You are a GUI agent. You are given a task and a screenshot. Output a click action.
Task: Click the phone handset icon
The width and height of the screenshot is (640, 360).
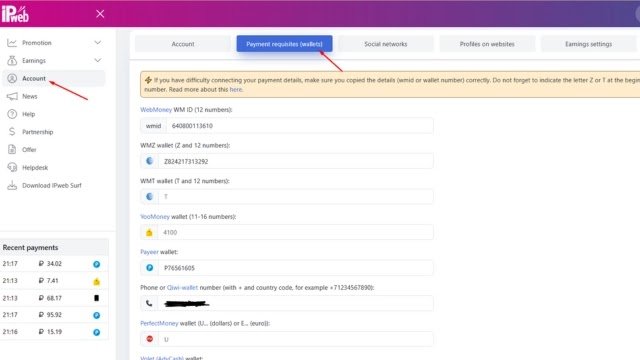pos(149,303)
